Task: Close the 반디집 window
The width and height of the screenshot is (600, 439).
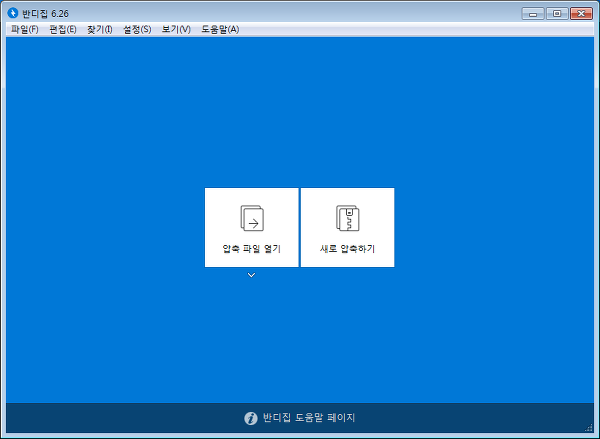Action: click(581, 14)
